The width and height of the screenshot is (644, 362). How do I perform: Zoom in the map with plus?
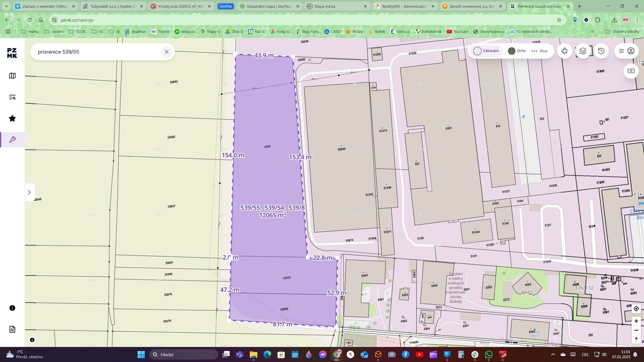[636, 321]
